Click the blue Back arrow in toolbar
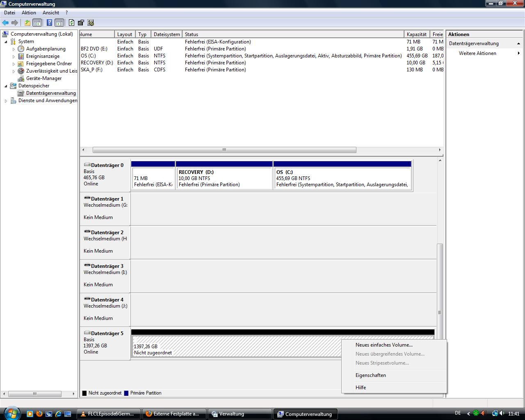 (5, 23)
